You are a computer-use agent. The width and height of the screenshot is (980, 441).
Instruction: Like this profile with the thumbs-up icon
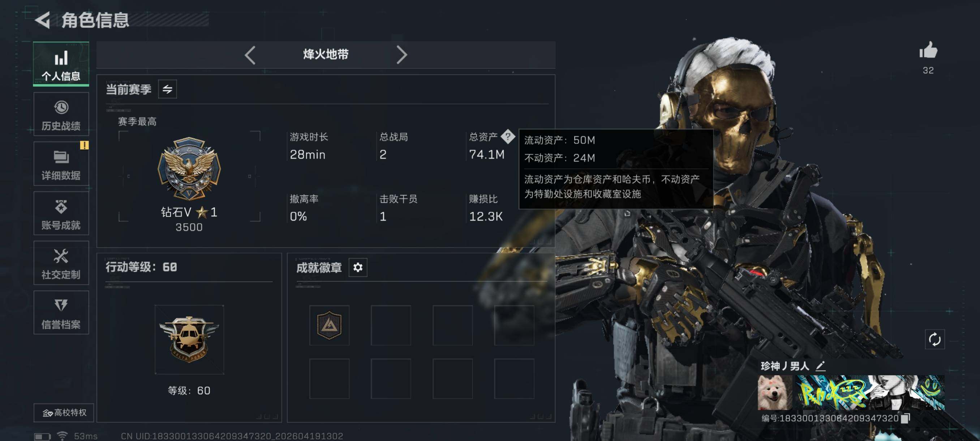point(928,50)
